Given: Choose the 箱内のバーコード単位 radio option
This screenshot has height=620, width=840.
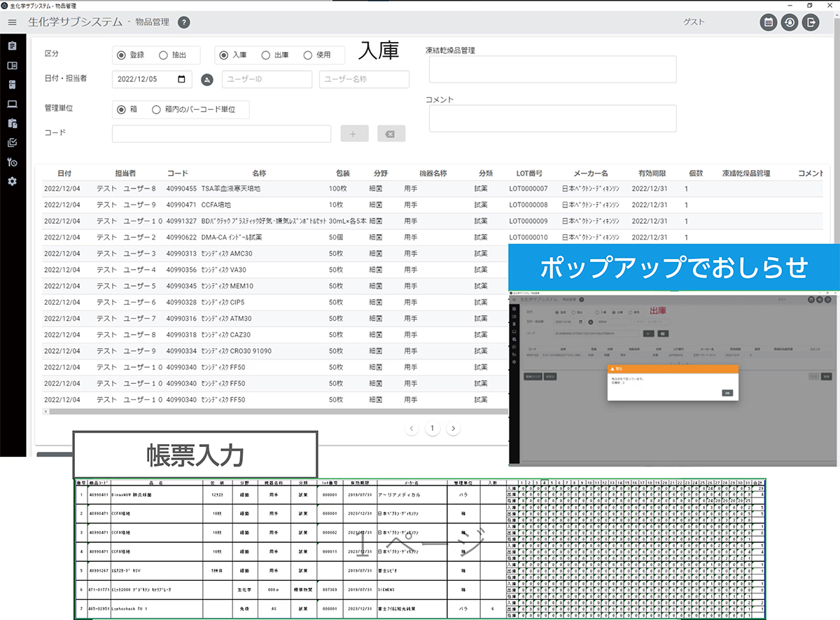Looking at the screenshot, I should 157,109.
